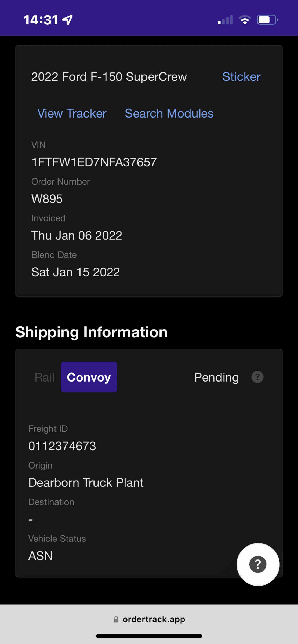This screenshot has height=644, width=298.
Task: Tap the cellular signal bars
Action: coord(225,20)
